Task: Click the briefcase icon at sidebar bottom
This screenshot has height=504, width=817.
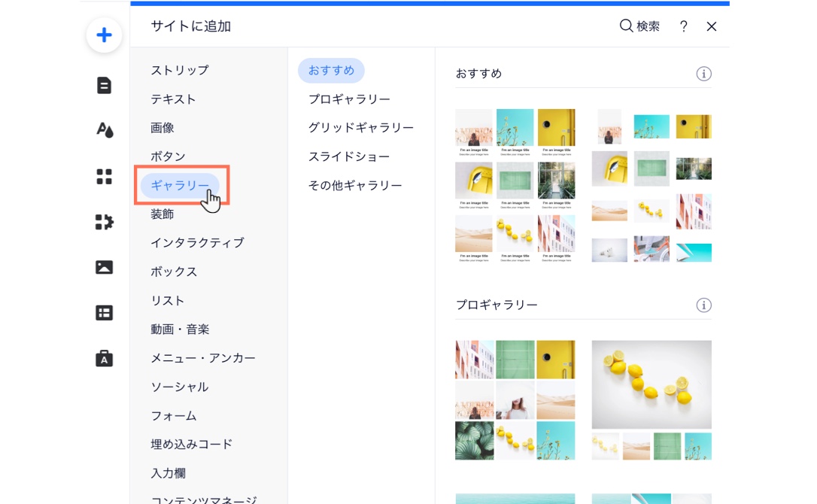Action: (x=104, y=358)
